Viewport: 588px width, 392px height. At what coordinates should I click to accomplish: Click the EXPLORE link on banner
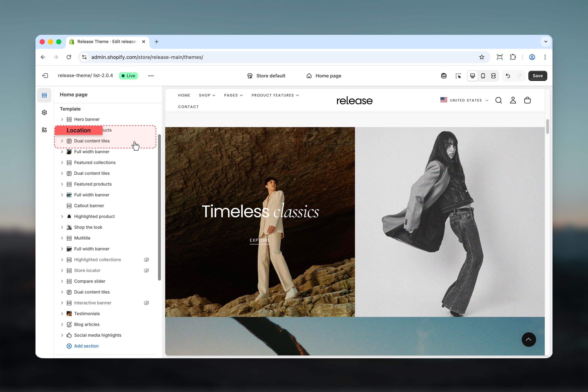tap(260, 240)
